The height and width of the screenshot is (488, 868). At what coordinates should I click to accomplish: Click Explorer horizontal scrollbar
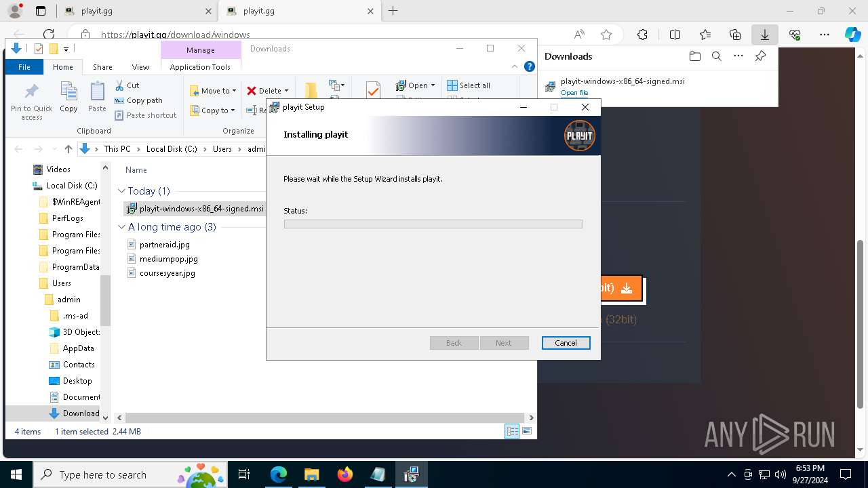click(x=325, y=418)
